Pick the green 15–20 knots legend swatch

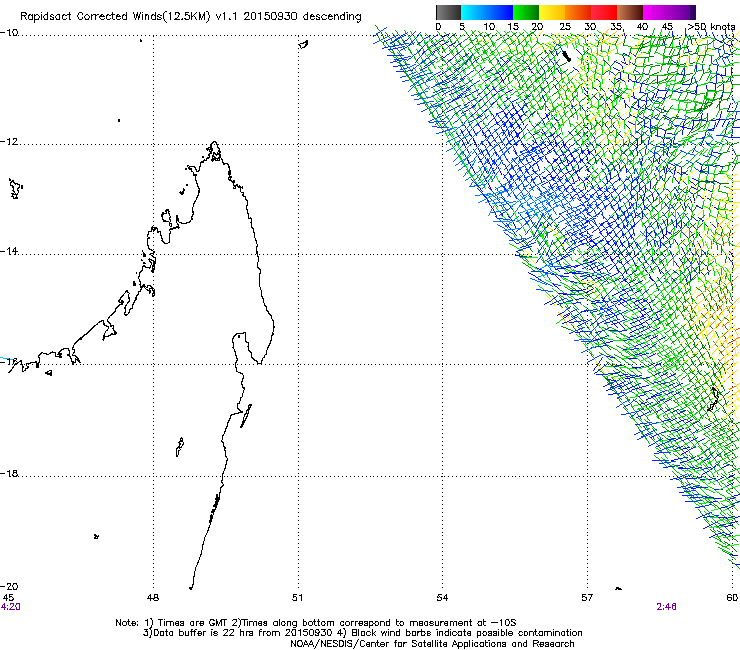point(526,12)
